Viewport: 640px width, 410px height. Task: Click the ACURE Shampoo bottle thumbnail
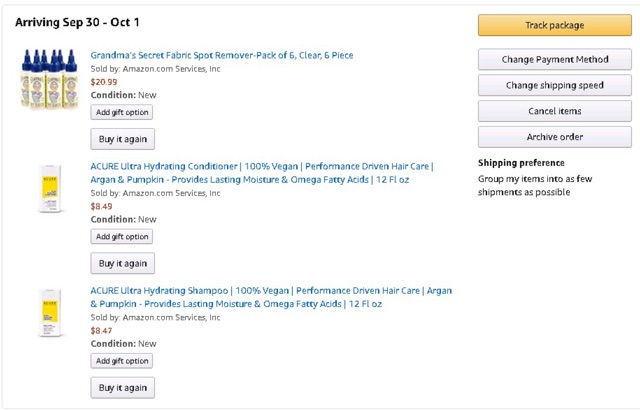point(50,312)
